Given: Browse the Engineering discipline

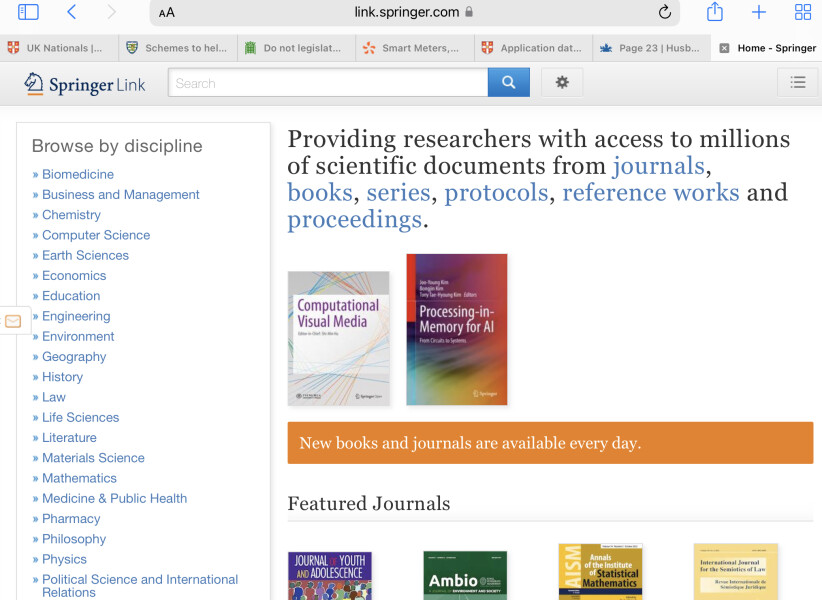Looking at the screenshot, I should click(76, 317).
